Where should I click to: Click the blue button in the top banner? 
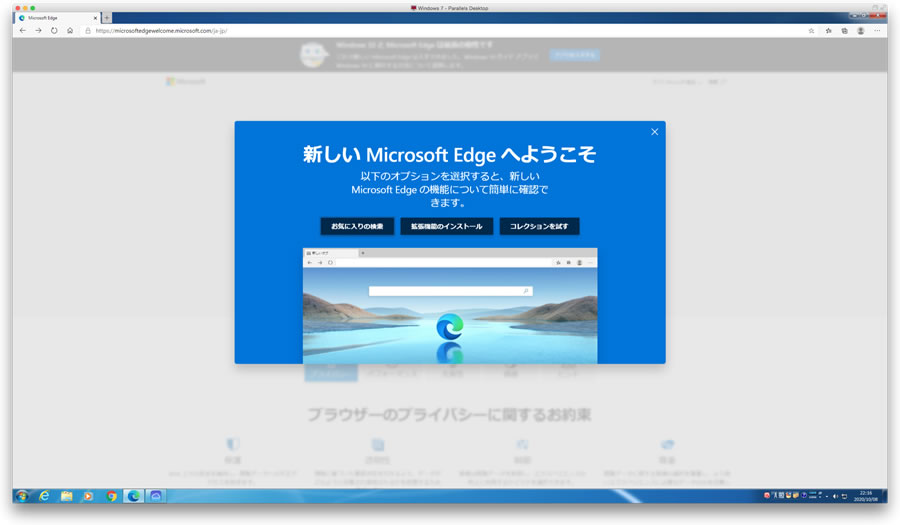pos(575,55)
